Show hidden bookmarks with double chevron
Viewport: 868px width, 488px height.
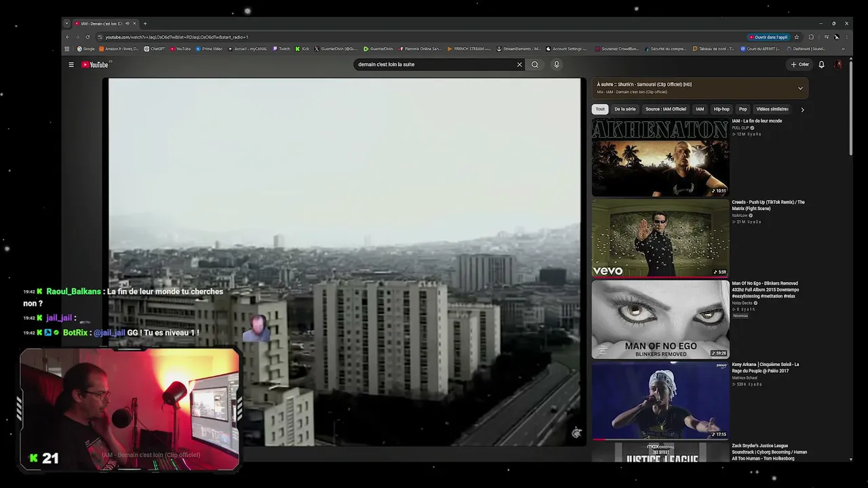click(x=843, y=49)
